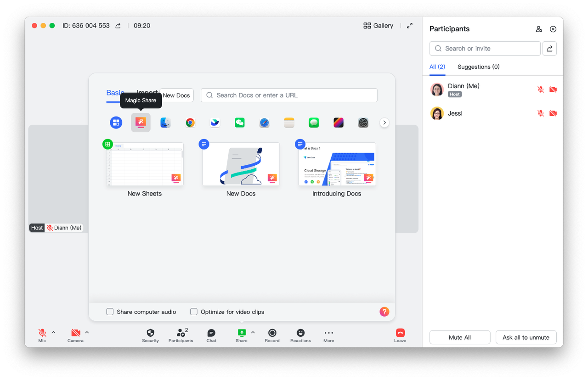588x380 pixels.
Task: Open the Security shield icon
Action: coord(150,333)
